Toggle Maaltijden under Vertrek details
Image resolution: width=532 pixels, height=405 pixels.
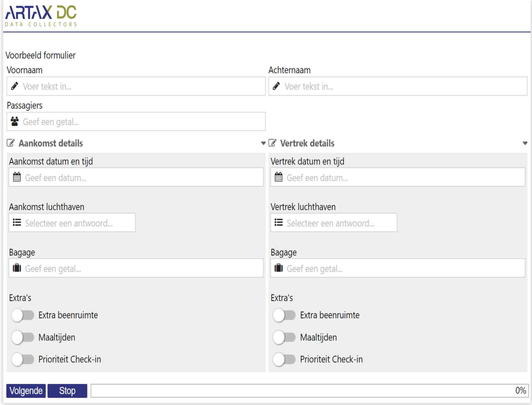coord(284,337)
